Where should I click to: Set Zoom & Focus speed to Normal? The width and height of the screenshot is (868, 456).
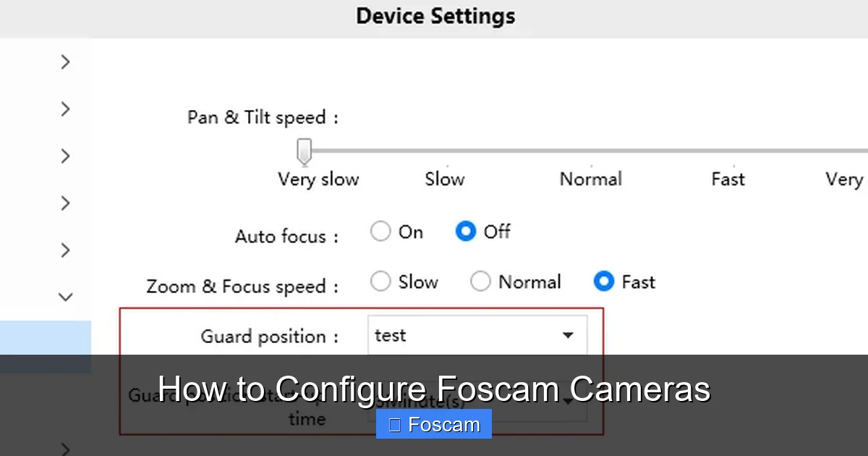[x=480, y=281]
